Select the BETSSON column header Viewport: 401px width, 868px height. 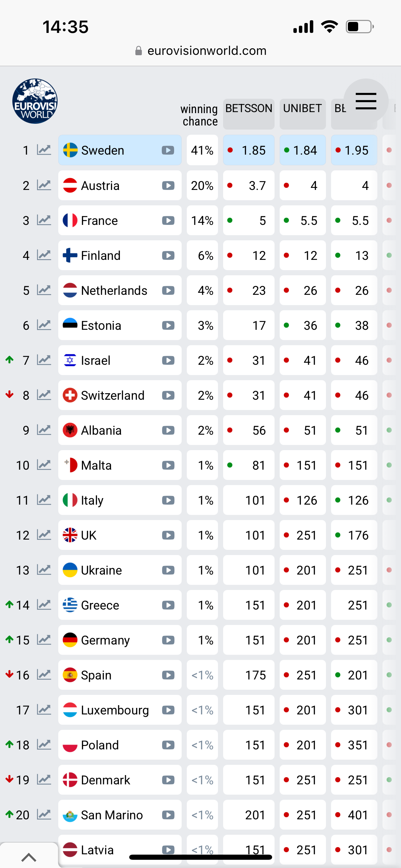click(x=248, y=109)
